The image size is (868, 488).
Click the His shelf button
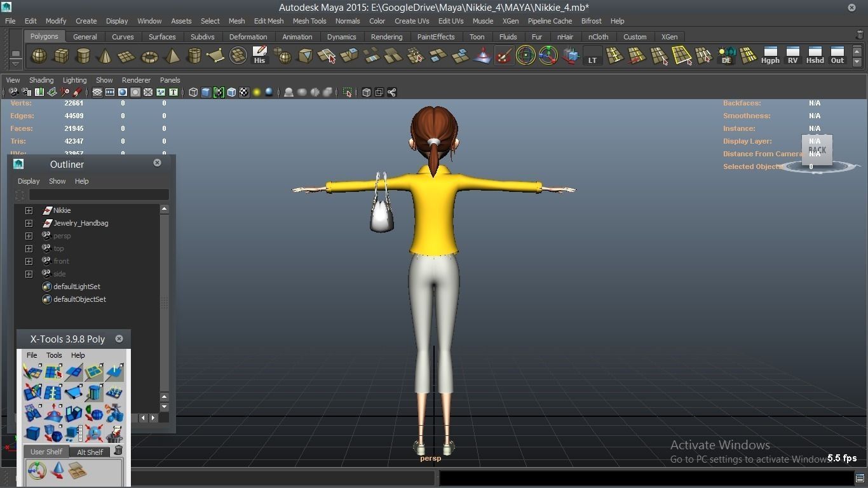(x=259, y=56)
